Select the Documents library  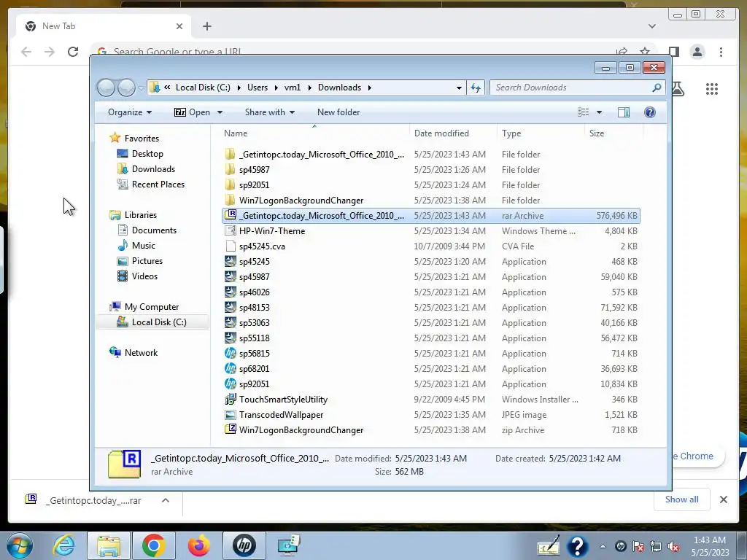154,230
